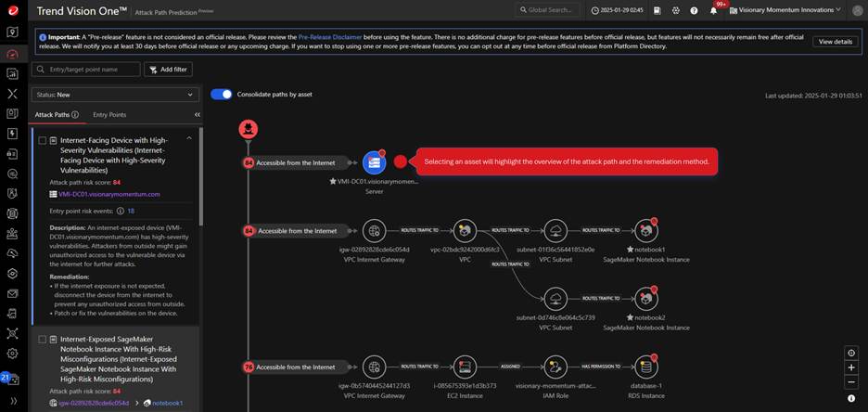Open Cyber Risk gauge icon in sidebar

click(13, 53)
